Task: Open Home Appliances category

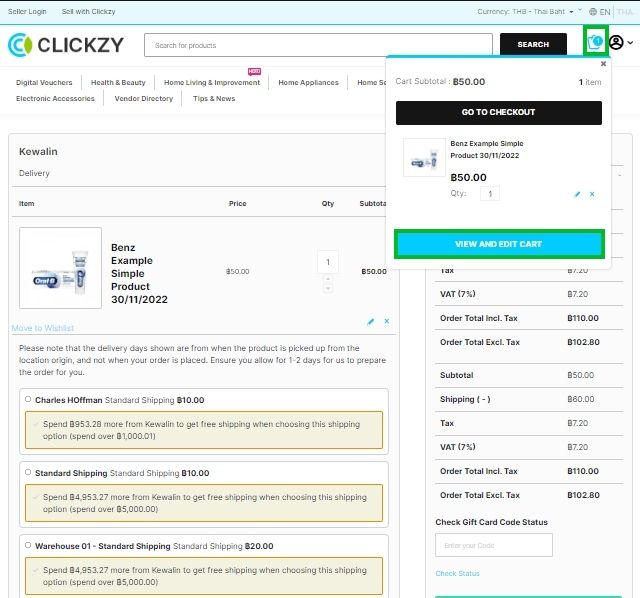Action: tap(309, 82)
